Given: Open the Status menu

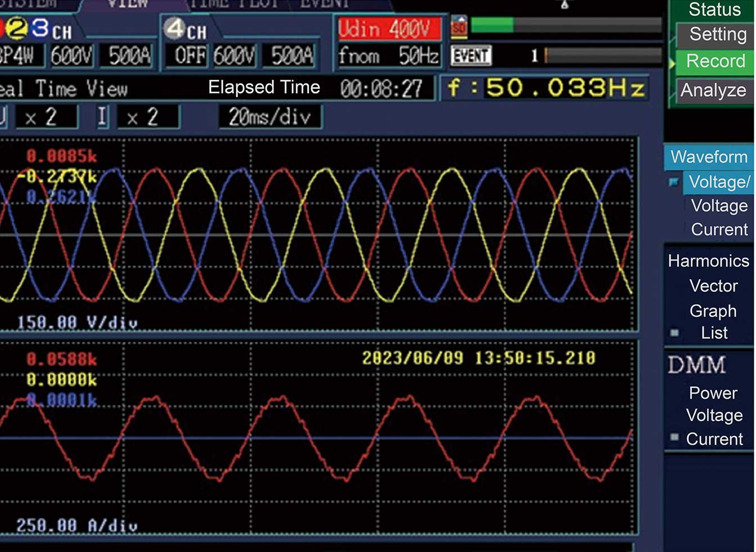Looking at the screenshot, I should click(714, 9).
